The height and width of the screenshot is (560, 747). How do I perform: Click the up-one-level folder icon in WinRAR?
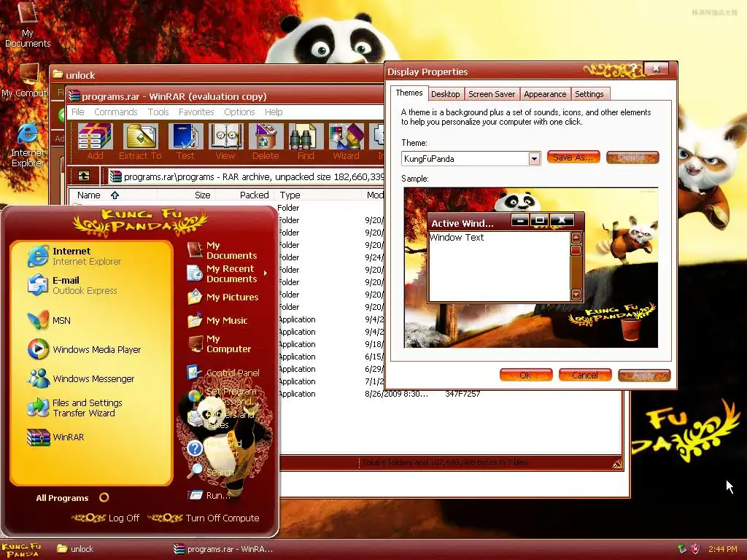click(84, 176)
